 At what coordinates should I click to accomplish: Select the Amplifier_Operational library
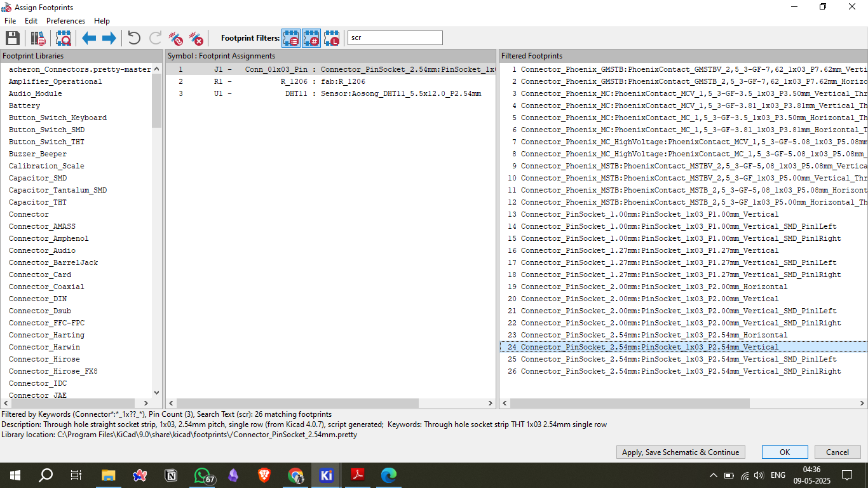point(55,81)
